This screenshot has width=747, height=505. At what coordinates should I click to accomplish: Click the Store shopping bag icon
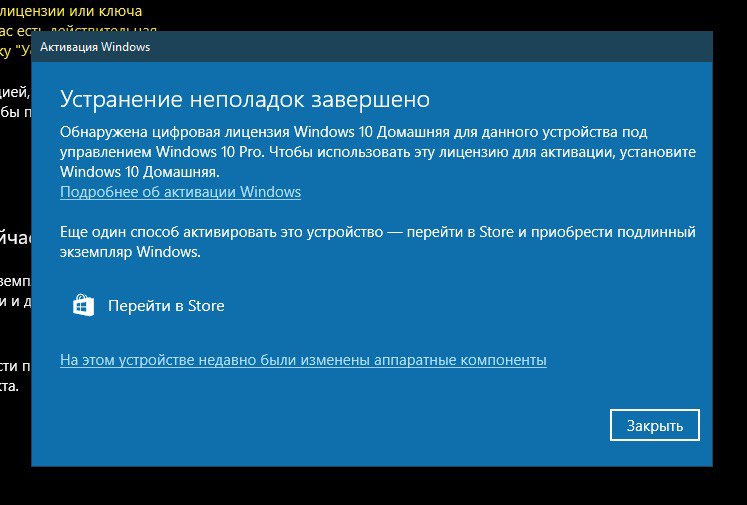pos(83,305)
